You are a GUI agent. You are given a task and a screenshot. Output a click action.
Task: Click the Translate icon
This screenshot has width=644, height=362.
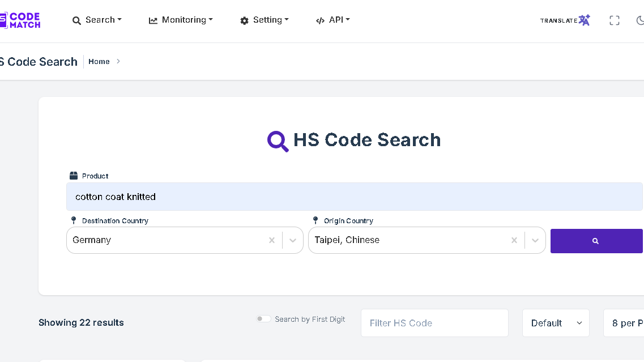point(584,20)
